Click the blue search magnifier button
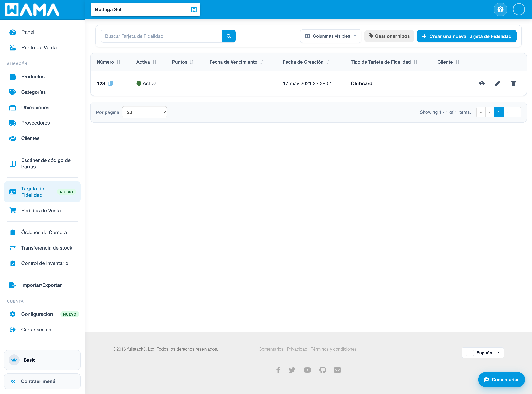 (x=228, y=36)
